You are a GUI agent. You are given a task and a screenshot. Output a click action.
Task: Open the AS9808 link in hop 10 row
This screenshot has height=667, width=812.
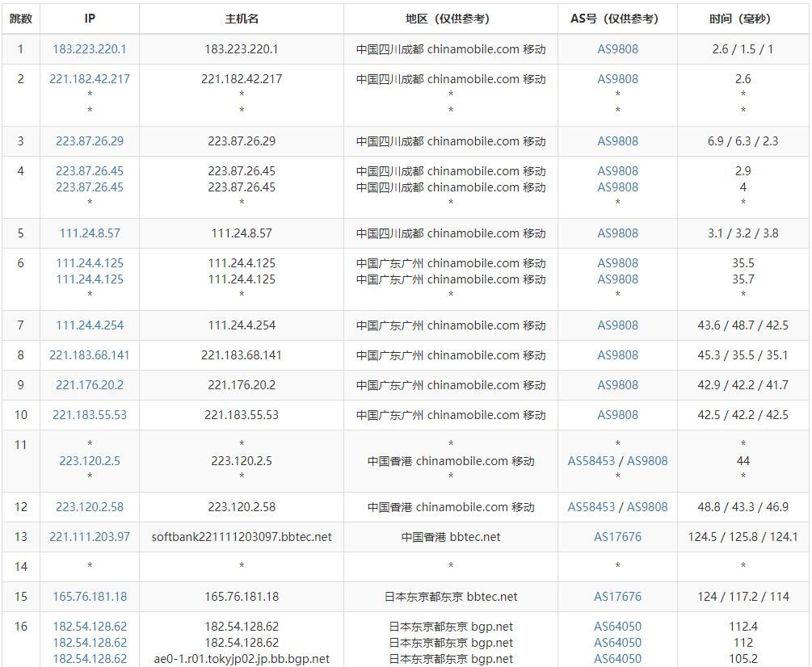coord(617,415)
